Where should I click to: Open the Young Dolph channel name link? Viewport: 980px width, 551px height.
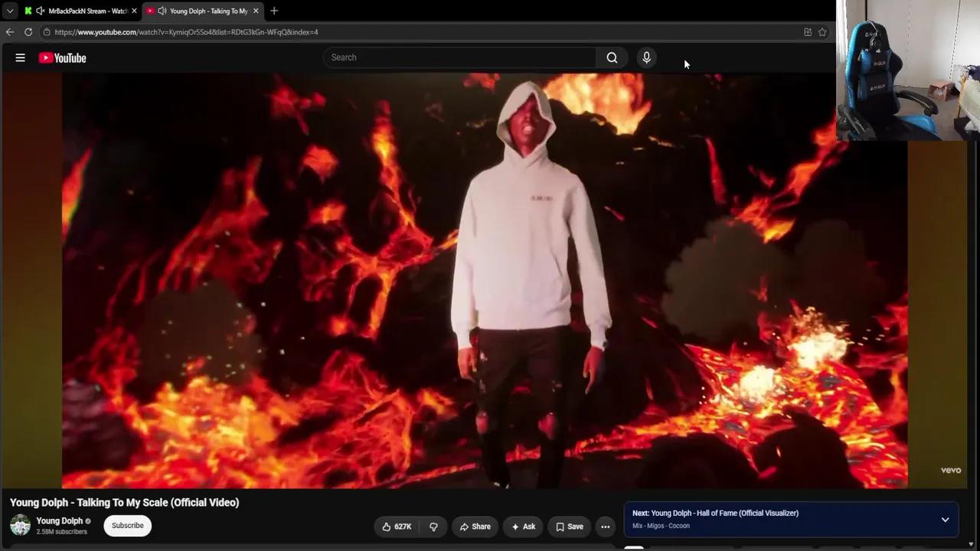click(x=60, y=521)
